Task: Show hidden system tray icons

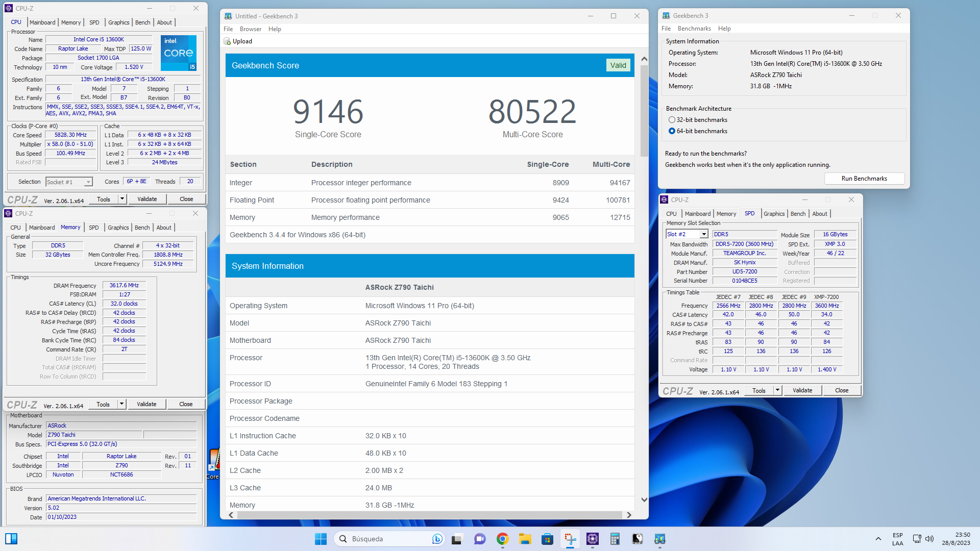Action: 878,539
